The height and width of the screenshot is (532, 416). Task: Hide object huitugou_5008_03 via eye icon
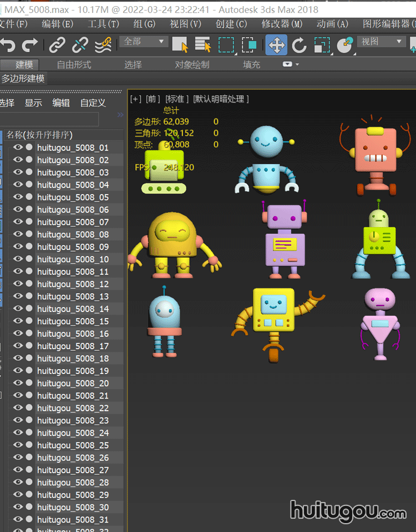click(x=18, y=172)
